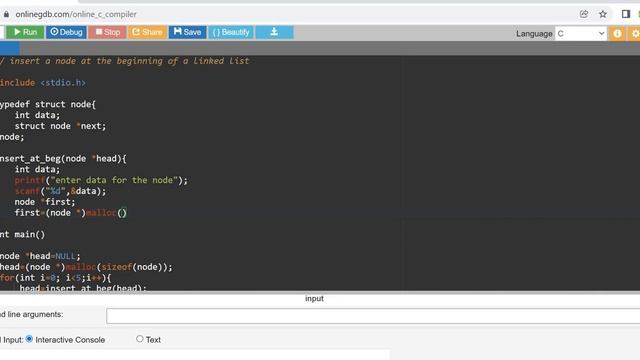Save the current code

point(187,32)
